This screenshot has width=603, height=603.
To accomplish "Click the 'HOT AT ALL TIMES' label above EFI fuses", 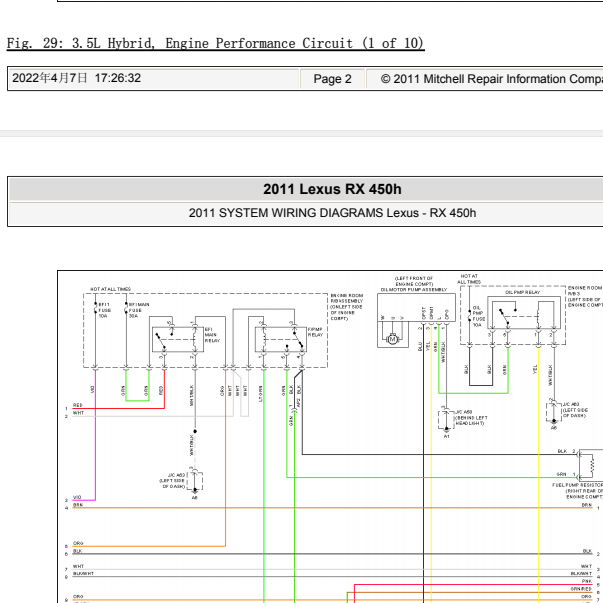I will click(110, 289).
